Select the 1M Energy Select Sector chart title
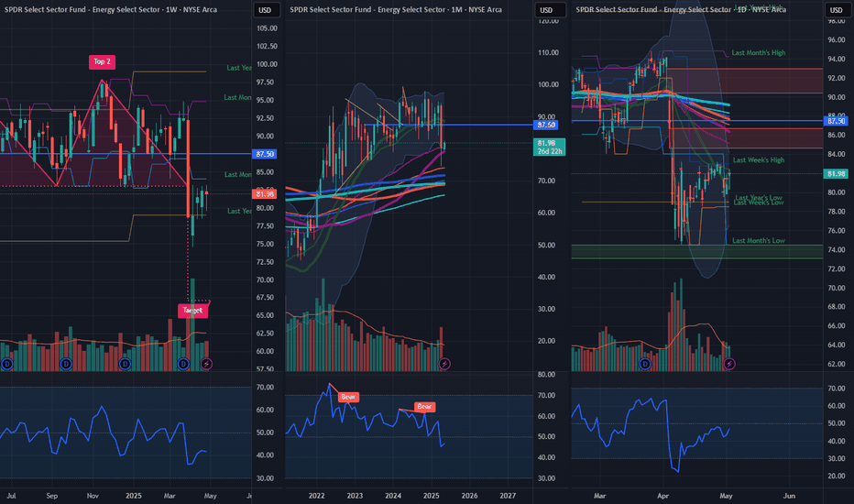The height and width of the screenshot is (504, 854). [396, 9]
